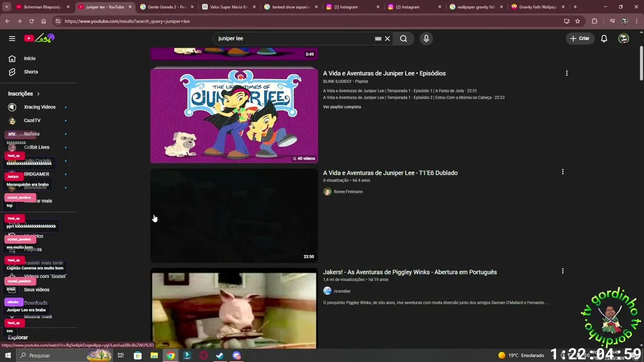Open 'A Vida e Aventuras de Juniper Lee • Episódios' title
Screen dimensions: 644x362
tap(384, 73)
